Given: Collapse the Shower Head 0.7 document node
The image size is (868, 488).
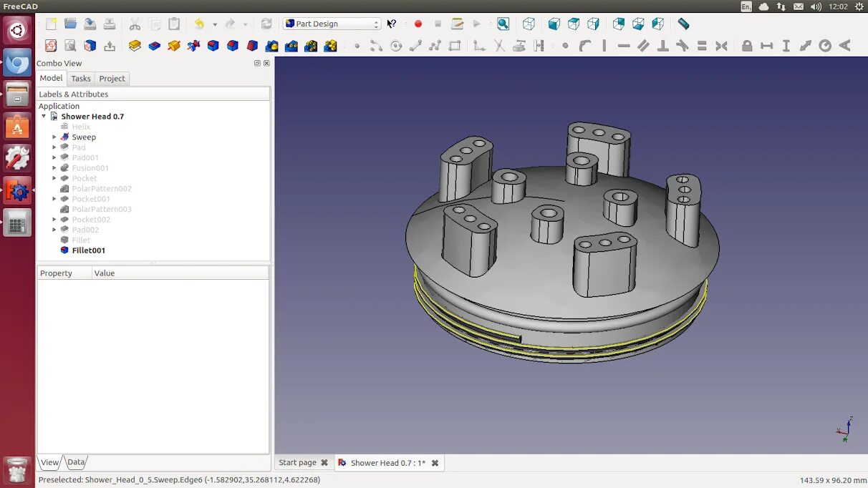Looking at the screenshot, I should click(x=44, y=116).
